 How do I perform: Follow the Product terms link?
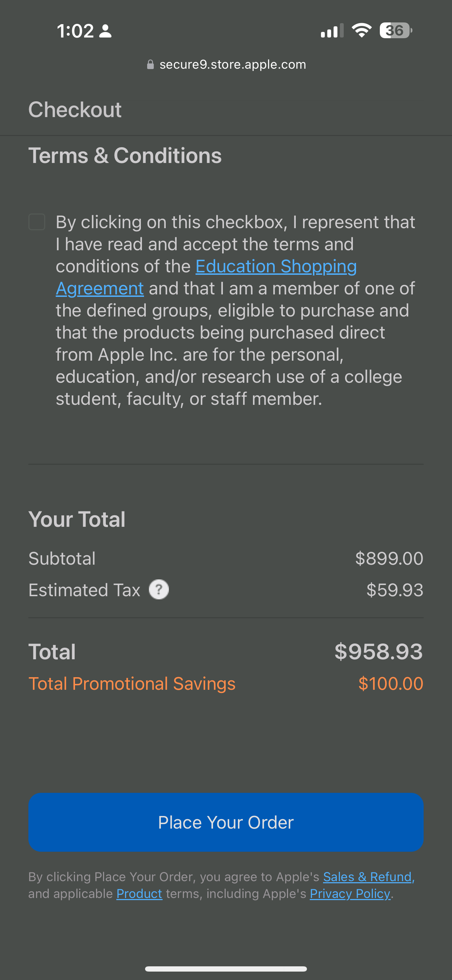[x=139, y=893]
